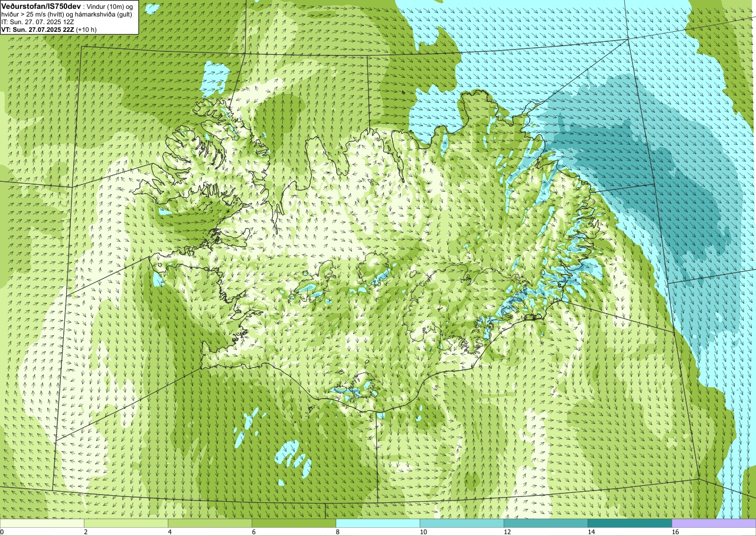Click the 2–4 m/s light green legend swatch
The image size is (756, 536).
[x=126, y=523]
